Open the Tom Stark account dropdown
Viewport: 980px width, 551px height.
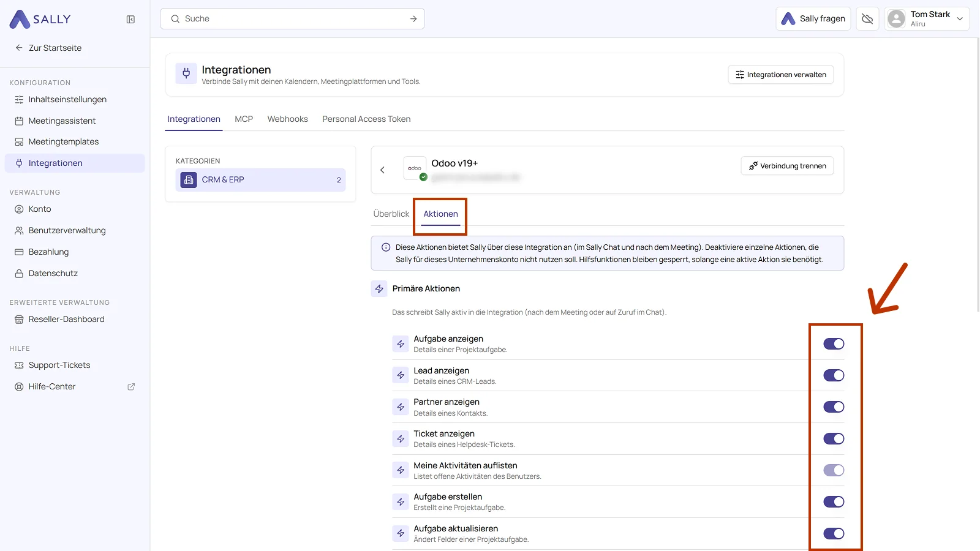tap(927, 19)
